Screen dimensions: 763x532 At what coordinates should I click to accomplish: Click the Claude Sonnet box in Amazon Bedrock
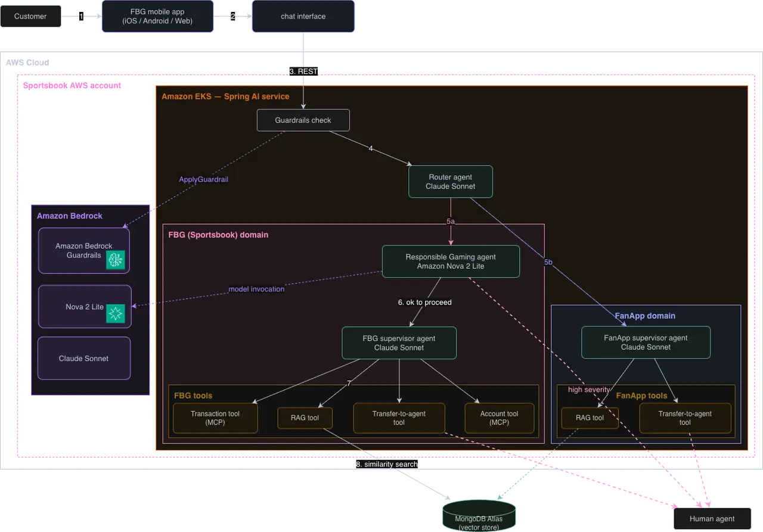(84, 359)
